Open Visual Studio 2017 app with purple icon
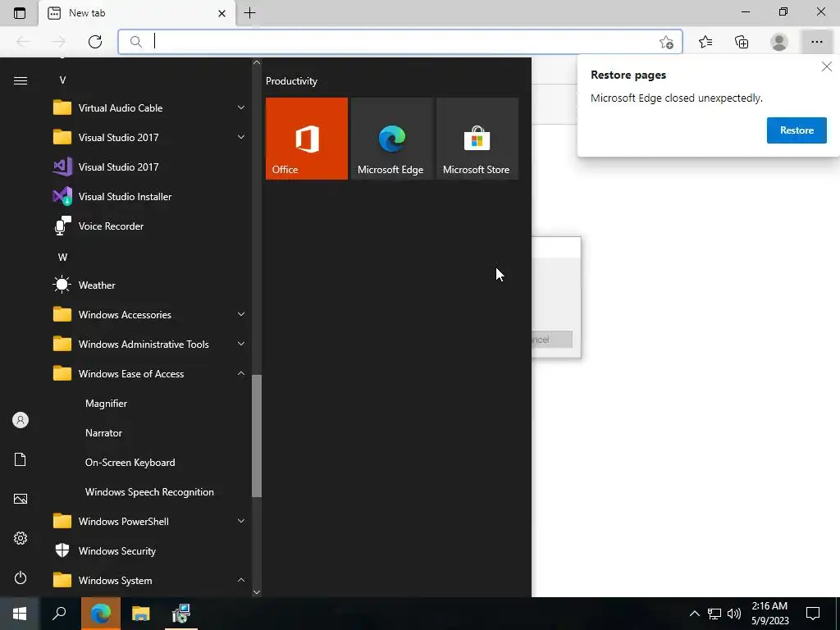Image resolution: width=840 pixels, height=630 pixels. coord(150,167)
